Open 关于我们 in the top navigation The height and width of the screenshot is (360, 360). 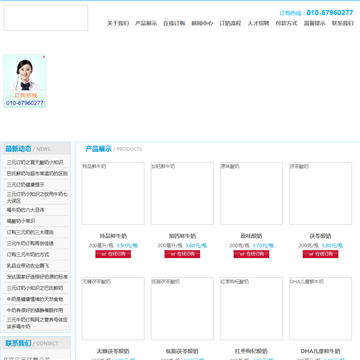pos(118,23)
